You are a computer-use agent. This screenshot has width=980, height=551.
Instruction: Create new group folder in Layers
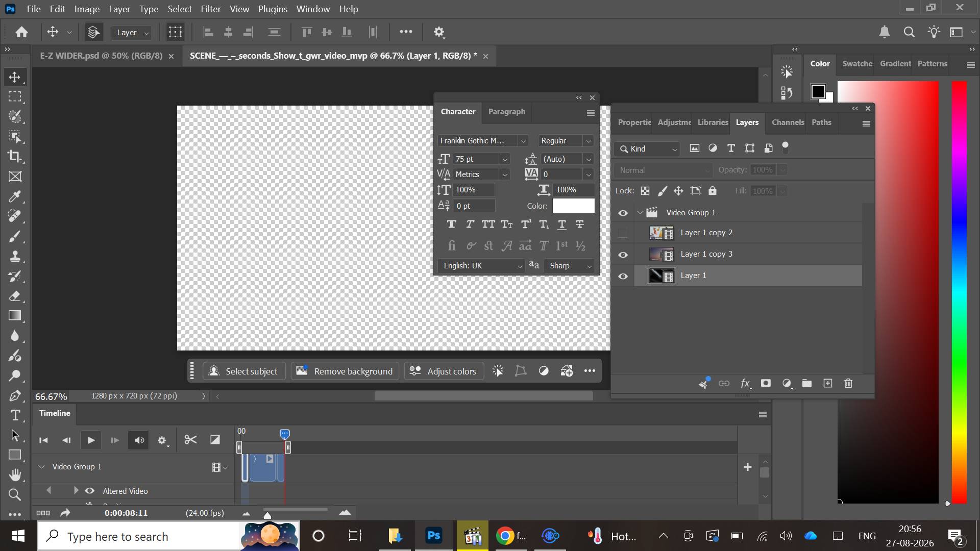tap(807, 383)
